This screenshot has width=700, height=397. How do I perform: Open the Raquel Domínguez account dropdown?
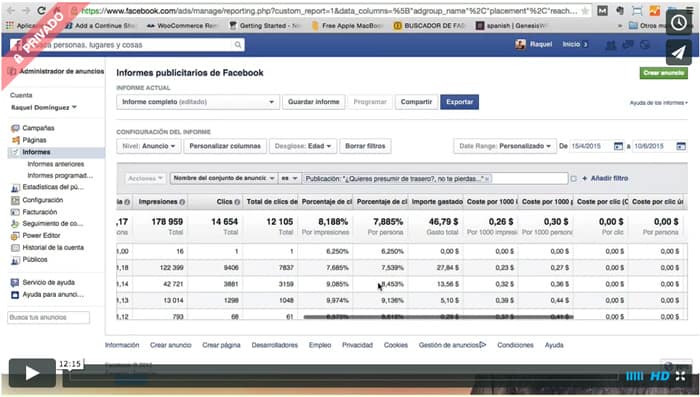click(44, 107)
